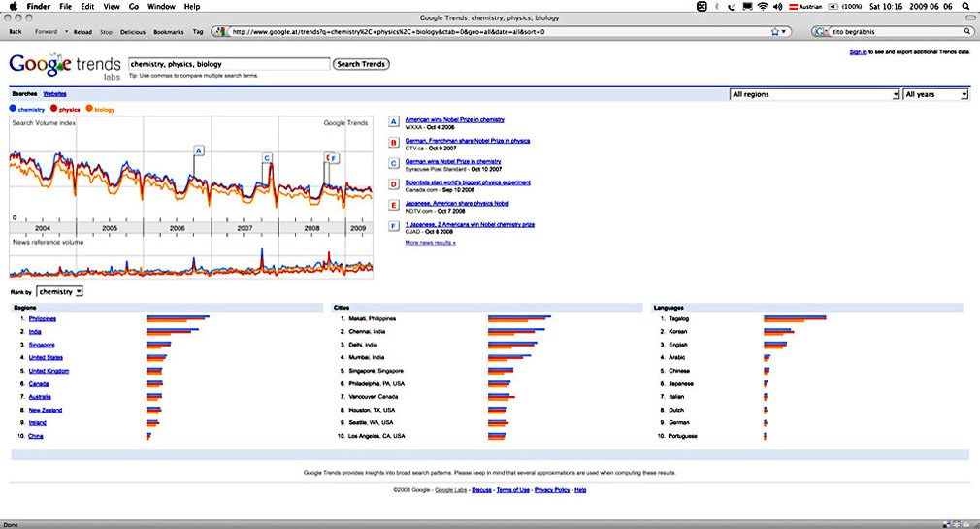Image resolution: width=980 pixels, height=529 pixels.
Task: Open the View menu
Action: point(112,6)
